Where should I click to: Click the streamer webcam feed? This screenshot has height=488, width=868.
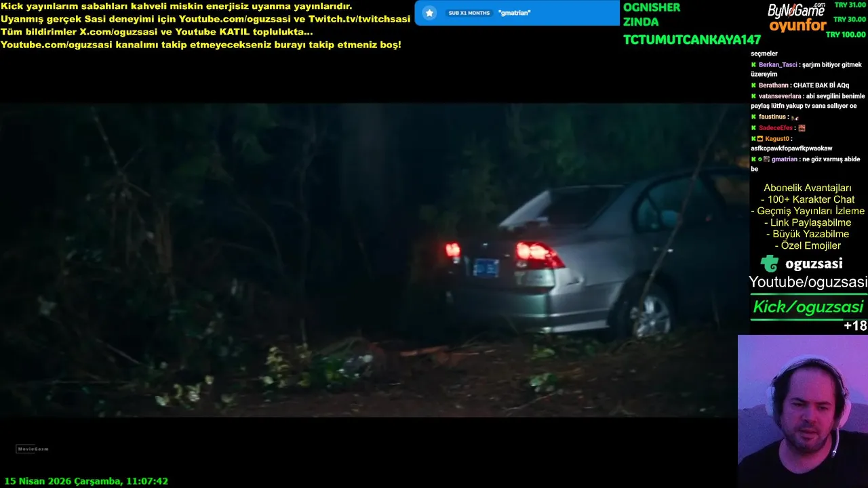[x=803, y=411]
